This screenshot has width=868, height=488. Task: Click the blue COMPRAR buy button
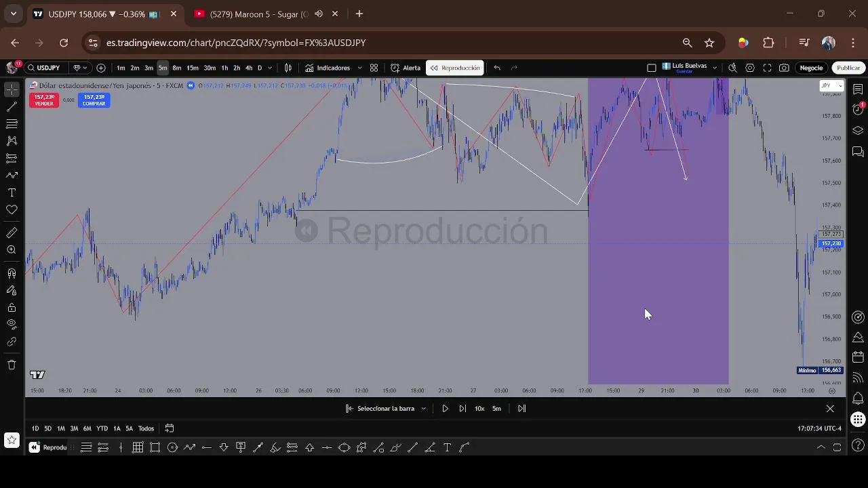click(x=94, y=100)
